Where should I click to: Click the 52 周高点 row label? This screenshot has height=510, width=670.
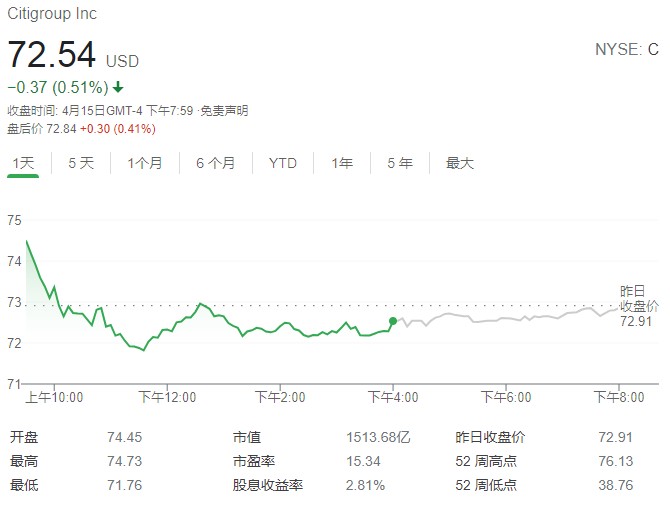tap(486, 461)
